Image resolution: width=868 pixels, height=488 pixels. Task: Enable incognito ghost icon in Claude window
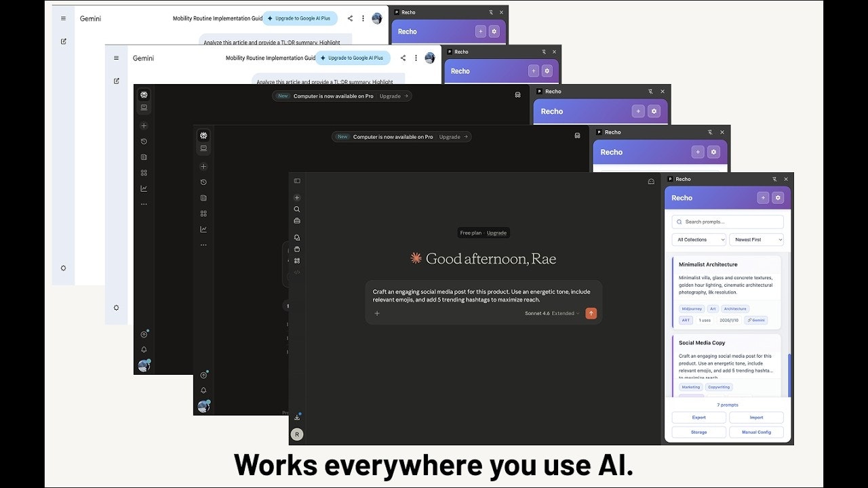651,181
